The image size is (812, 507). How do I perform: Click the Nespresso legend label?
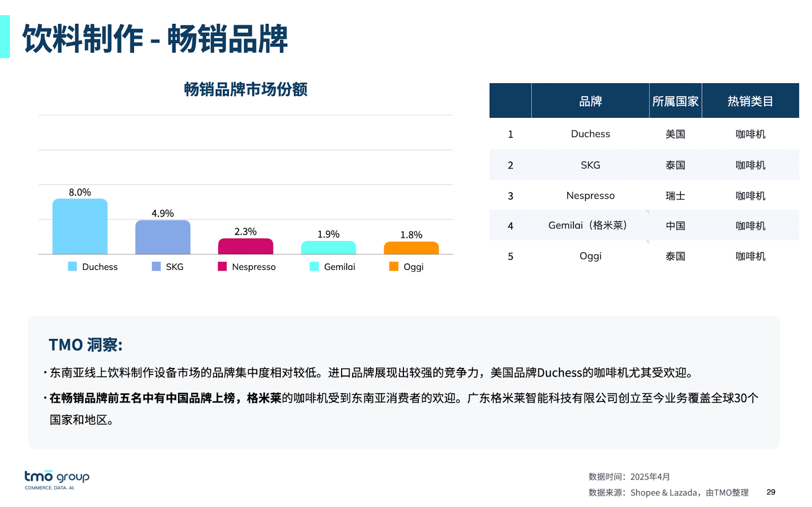[x=254, y=267]
